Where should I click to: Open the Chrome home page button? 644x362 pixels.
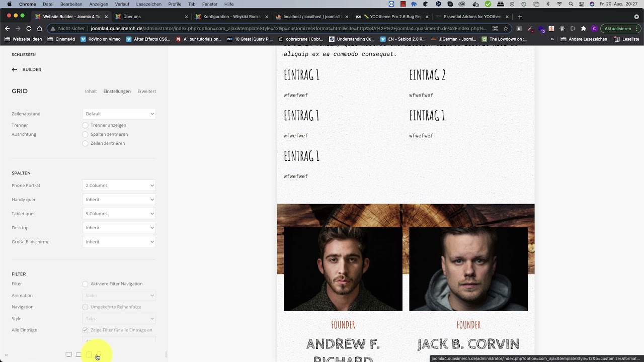pos(39,29)
